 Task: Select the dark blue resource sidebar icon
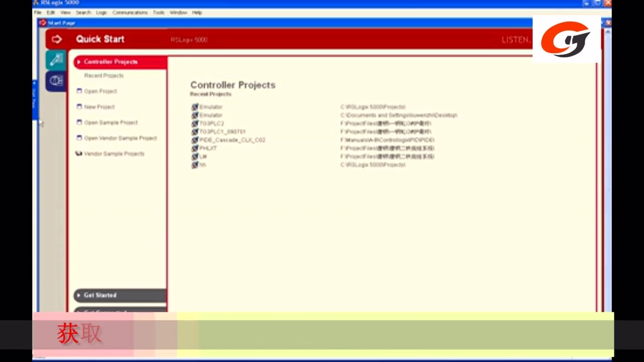56,81
